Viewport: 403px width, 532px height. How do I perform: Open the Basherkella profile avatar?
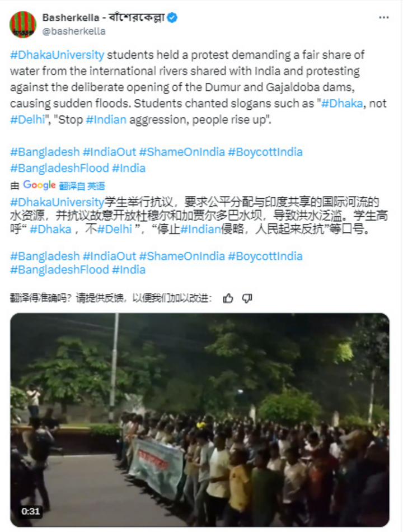coord(23,25)
